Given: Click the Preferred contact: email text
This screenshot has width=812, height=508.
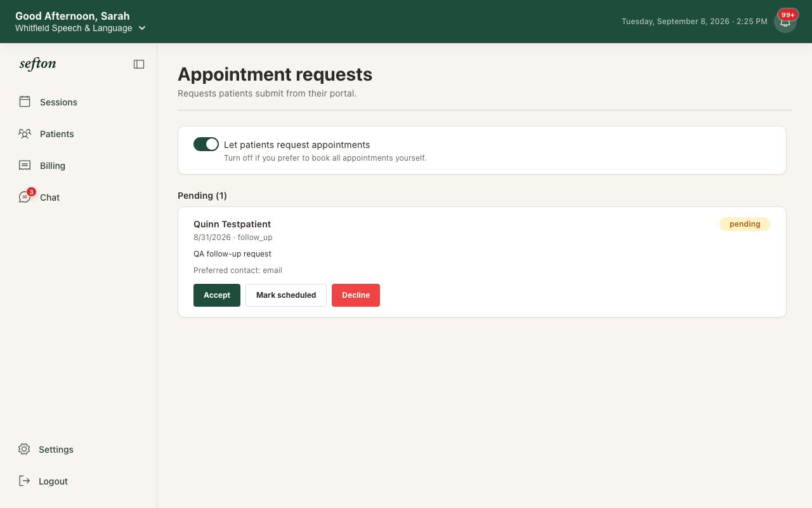Looking at the screenshot, I should coord(238,270).
